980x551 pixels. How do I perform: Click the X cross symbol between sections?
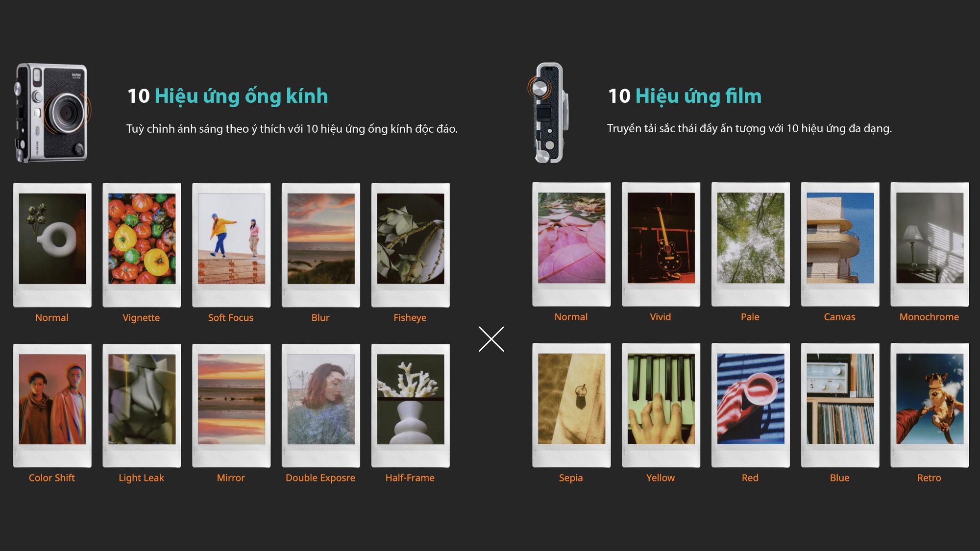pyautogui.click(x=491, y=339)
